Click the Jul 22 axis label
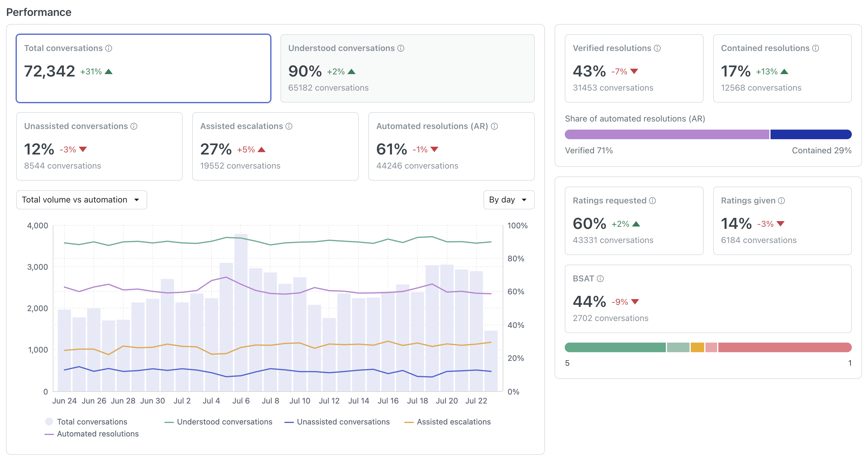Viewport: 868px width, 462px height. pyautogui.click(x=476, y=401)
